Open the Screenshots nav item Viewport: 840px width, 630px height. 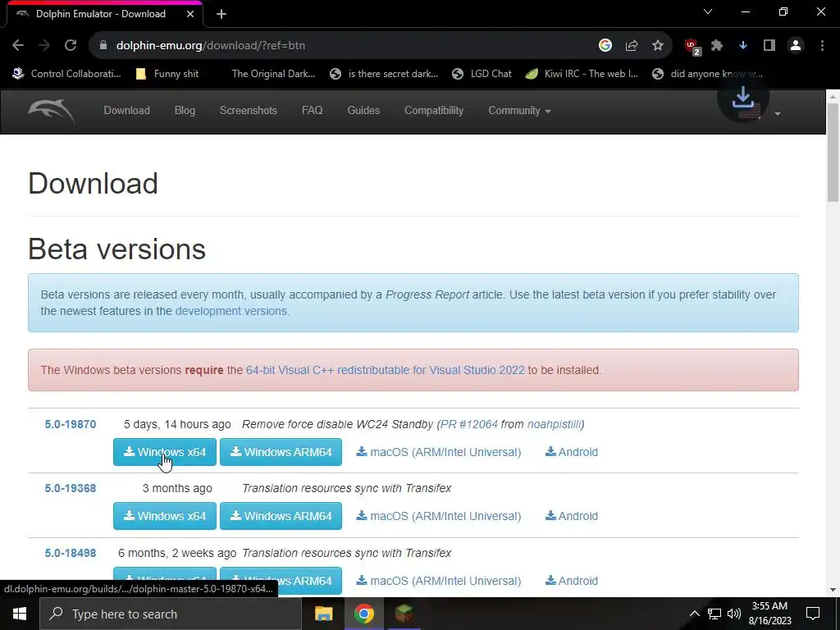tap(248, 111)
